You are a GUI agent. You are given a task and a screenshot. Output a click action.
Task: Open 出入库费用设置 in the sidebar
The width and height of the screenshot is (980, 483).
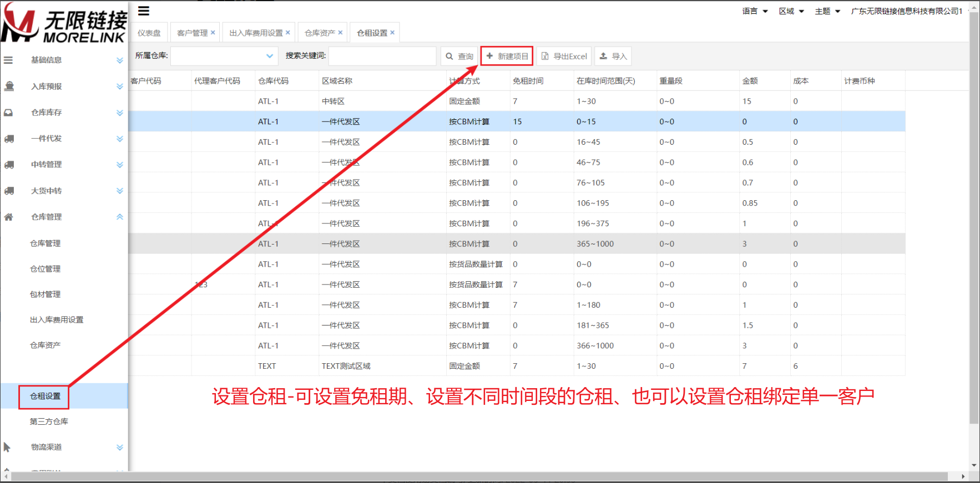[57, 320]
